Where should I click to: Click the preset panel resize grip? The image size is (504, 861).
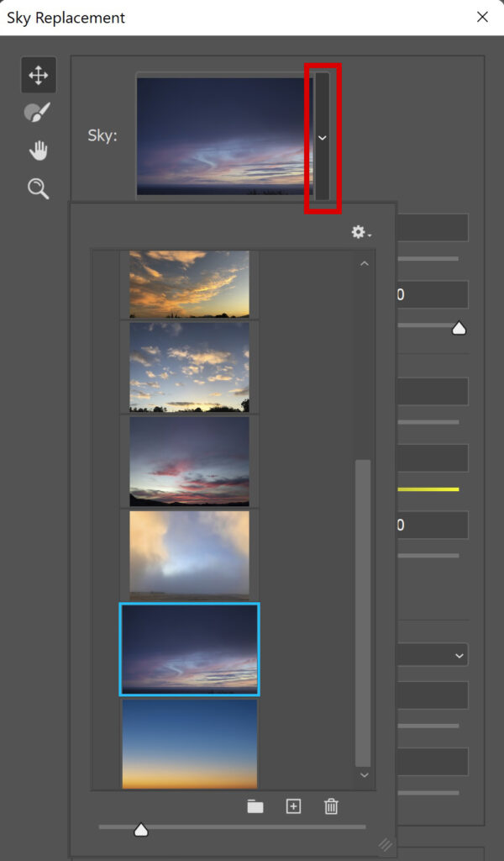pos(386,844)
